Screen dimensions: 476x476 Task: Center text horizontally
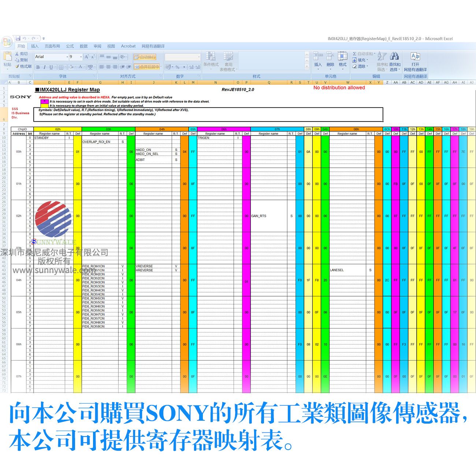(108, 67)
